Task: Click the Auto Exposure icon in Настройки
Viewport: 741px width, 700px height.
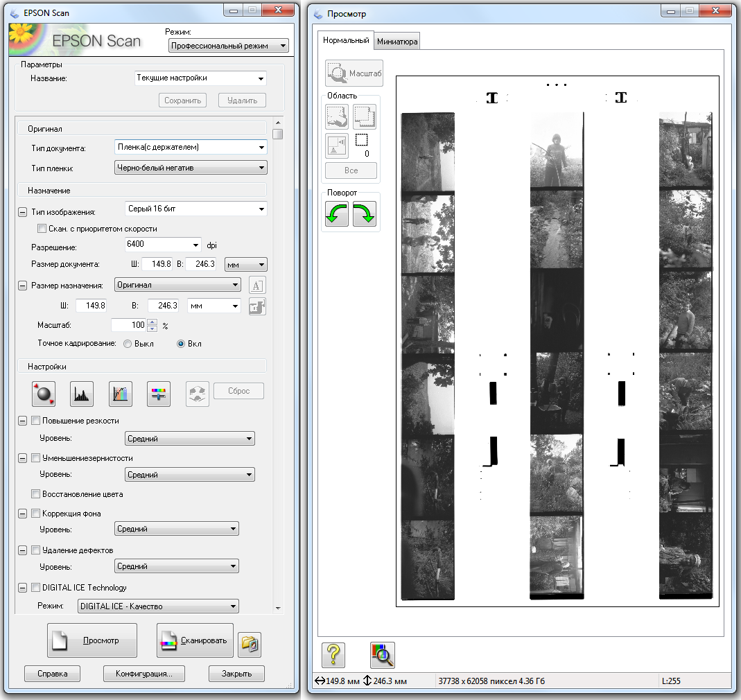Action: coord(44,394)
